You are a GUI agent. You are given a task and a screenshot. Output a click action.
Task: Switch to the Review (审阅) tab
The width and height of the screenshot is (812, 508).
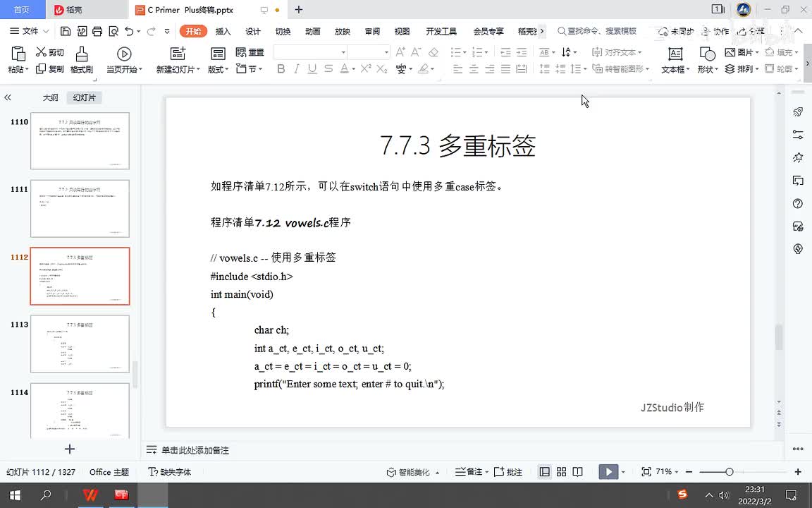coord(372,31)
